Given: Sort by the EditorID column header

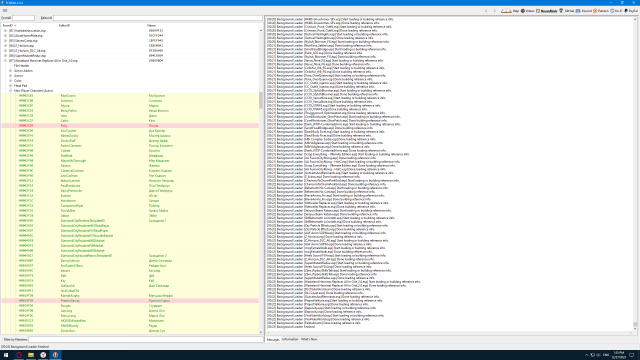Looking at the screenshot, I should point(102,25).
